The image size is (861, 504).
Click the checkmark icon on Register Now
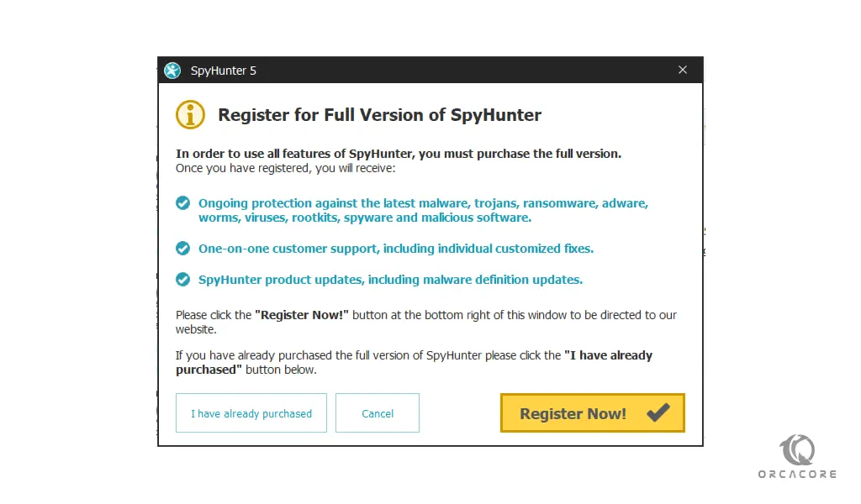[658, 412]
